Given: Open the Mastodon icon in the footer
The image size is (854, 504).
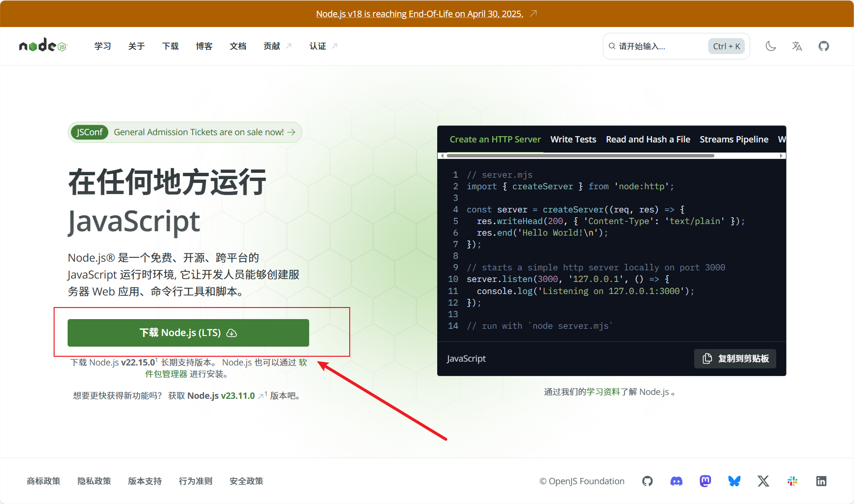Looking at the screenshot, I should point(705,481).
